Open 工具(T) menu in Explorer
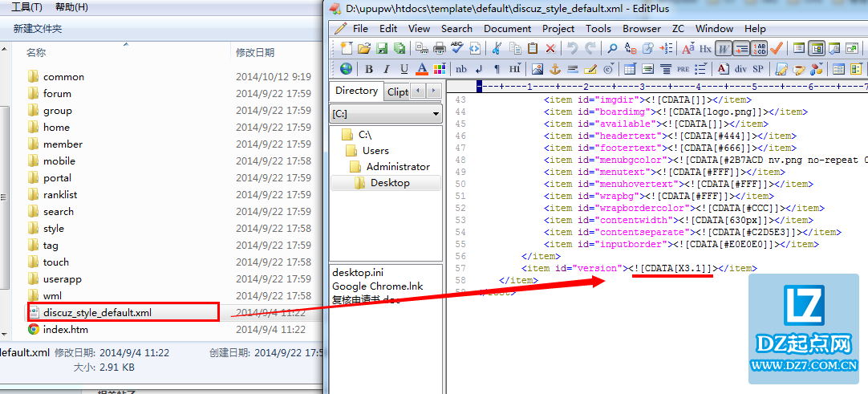Image resolution: width=868 pixels, height=394 pixels. point(26,7)
